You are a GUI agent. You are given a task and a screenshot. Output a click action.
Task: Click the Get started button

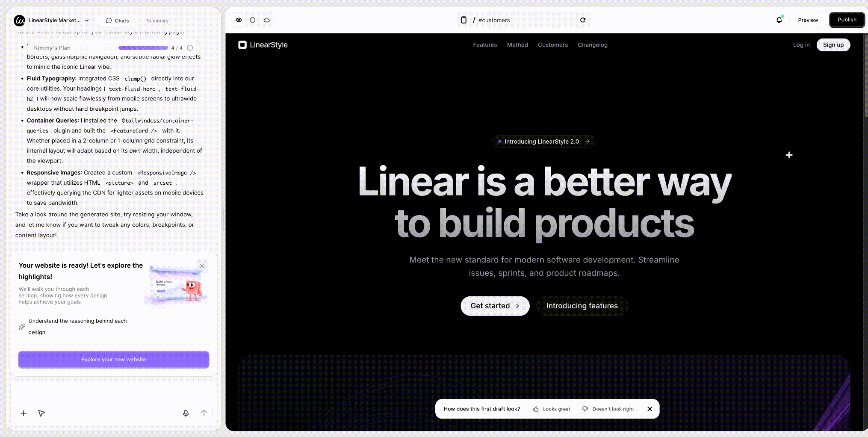click(x=495, y=306)
